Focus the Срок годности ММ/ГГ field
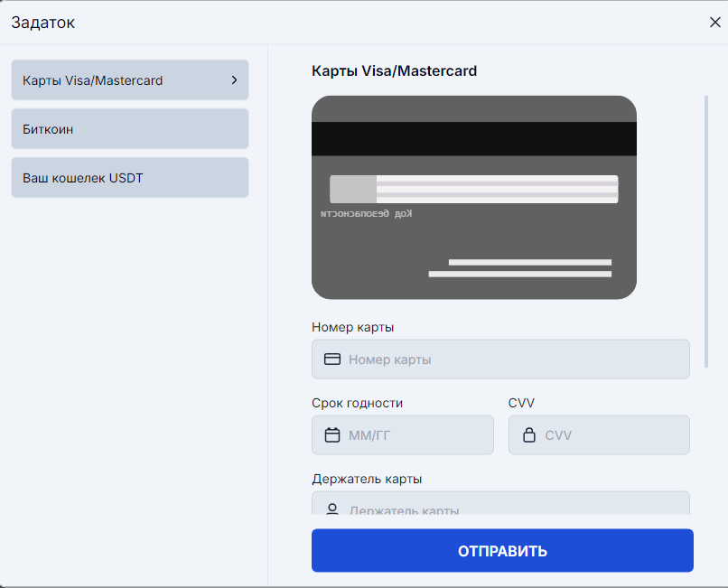The image size is (728, 588). (x=403, y=434)
